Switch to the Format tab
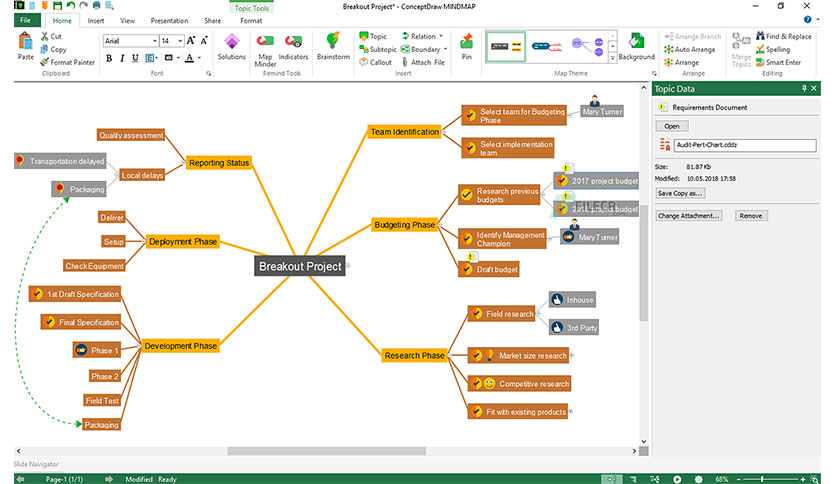 pos(251,21)
